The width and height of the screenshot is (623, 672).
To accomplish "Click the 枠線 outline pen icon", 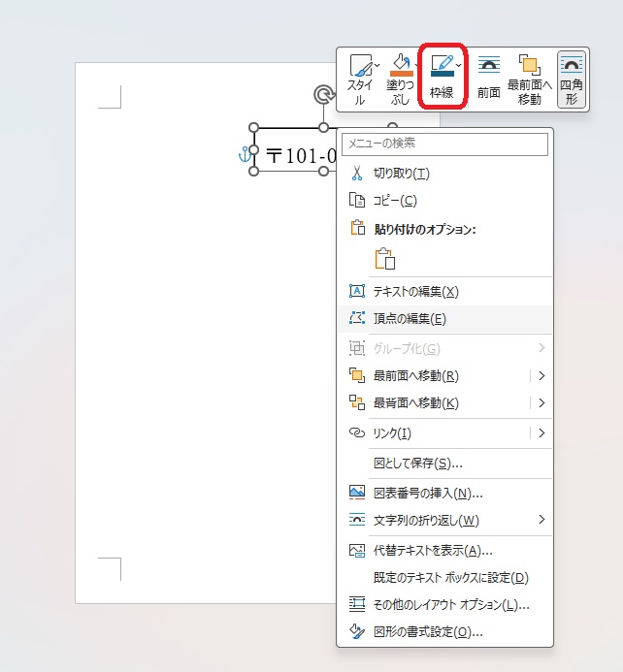I will coord(440,63).
